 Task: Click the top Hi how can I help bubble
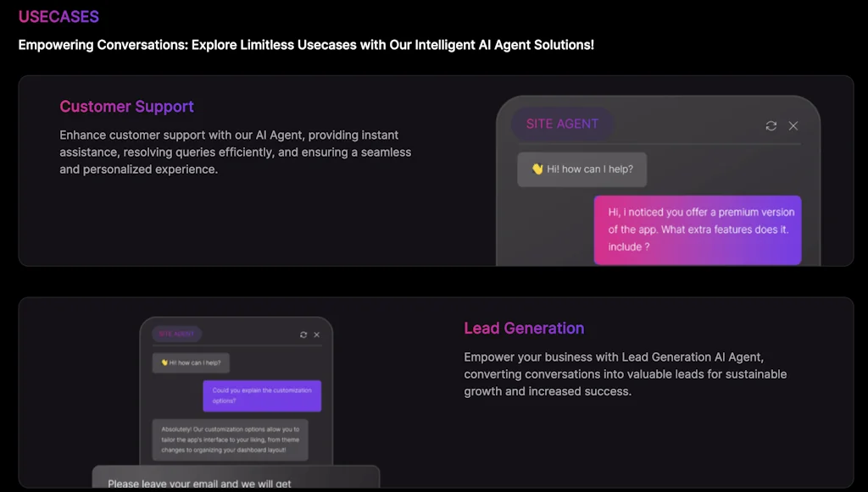[x=581, y=169]
